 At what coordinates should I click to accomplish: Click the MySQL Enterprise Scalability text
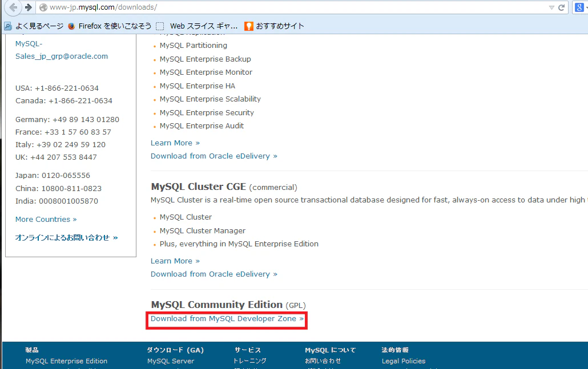[x=210, y=99]
